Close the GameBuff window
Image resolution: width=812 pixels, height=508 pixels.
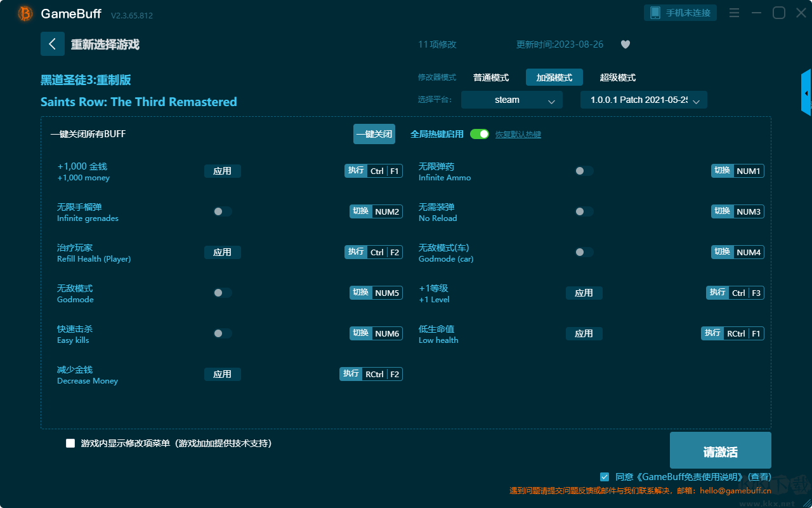pos(801,13)
